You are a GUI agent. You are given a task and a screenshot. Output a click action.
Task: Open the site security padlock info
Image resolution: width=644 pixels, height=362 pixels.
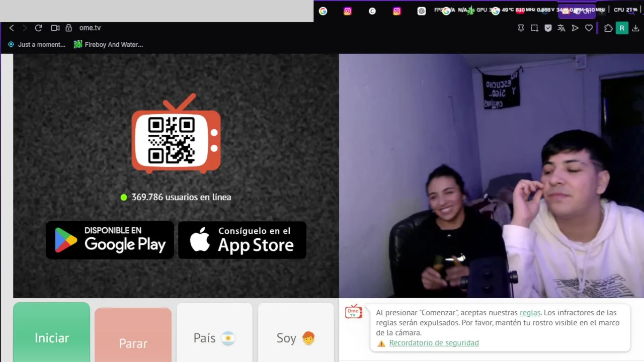tap(69, 28)
